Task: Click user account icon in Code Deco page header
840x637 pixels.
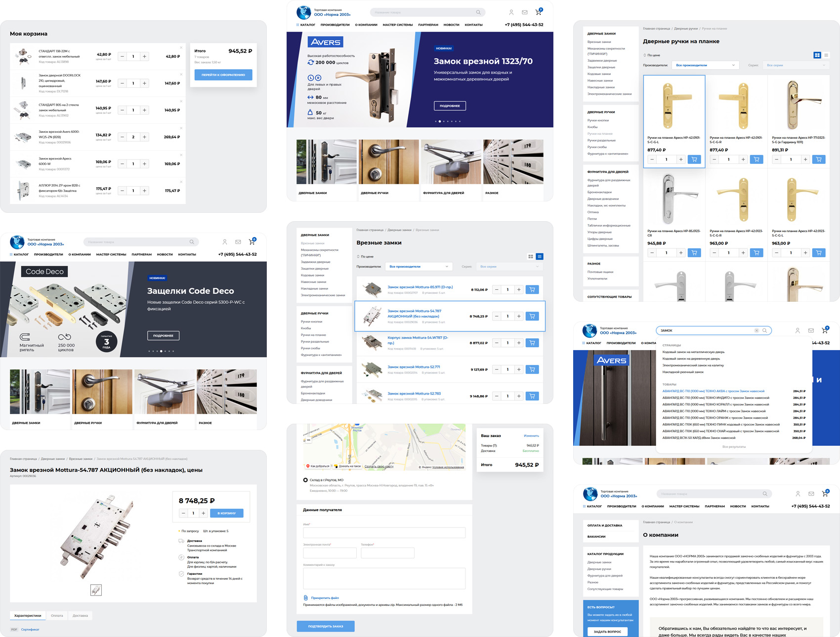Action: (225, 242)
